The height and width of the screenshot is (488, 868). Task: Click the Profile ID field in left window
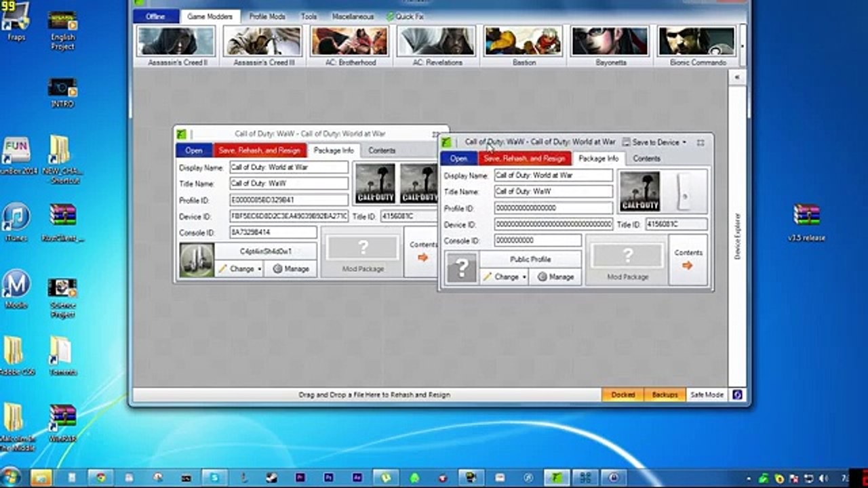coord(289,200)
